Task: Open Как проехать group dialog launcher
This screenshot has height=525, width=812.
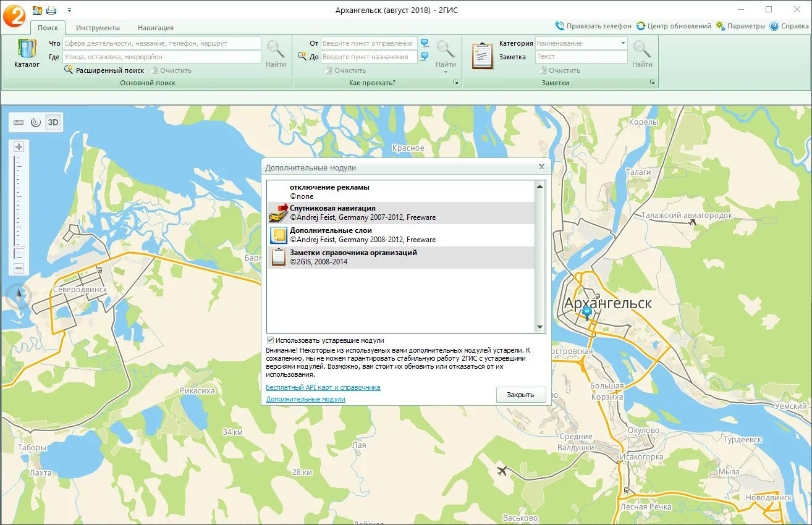Action: pyautogui.click(x=455, y=82)
